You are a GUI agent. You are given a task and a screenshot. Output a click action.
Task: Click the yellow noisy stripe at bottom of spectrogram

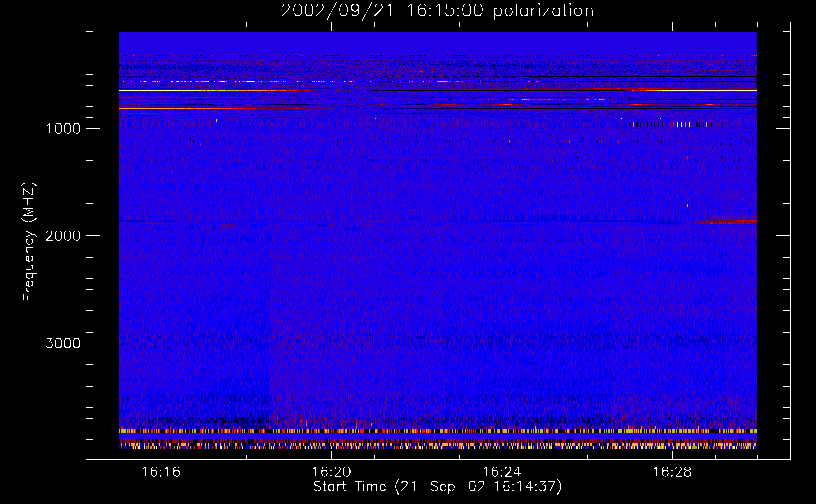pos(438,431)
